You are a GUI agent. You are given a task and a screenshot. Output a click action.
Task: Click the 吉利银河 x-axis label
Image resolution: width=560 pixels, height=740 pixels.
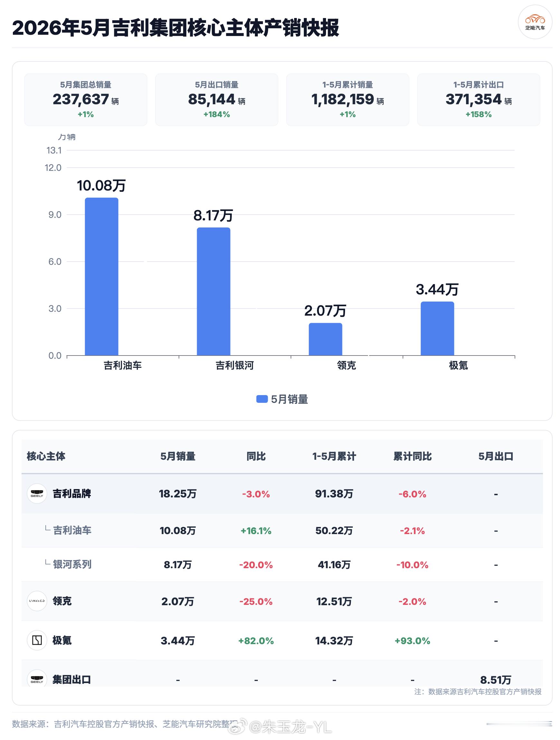pos(235,365)
